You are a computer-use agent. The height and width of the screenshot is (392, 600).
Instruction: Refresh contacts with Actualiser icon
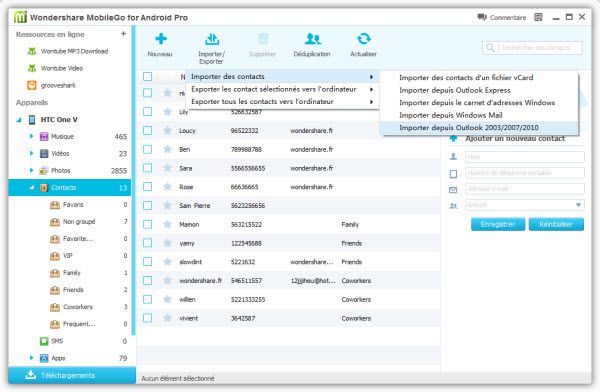[364, 39]
